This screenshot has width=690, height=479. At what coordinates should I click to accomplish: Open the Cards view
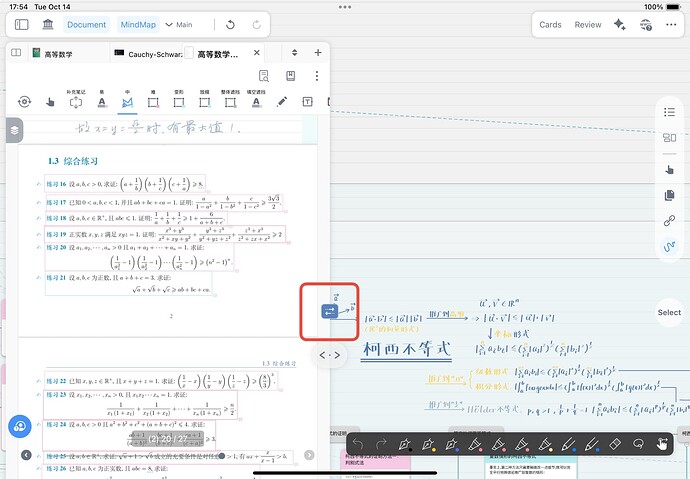(550, 24)
